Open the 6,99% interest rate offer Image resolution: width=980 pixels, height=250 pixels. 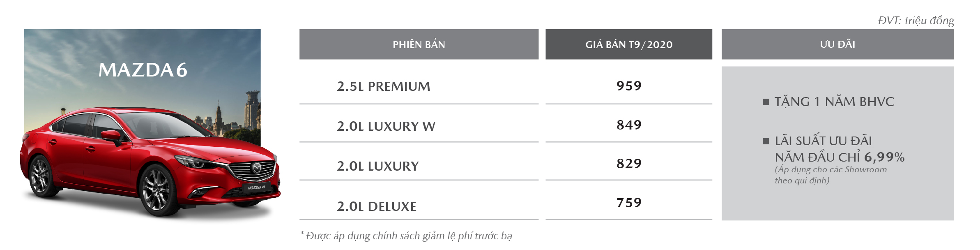tap(840, 149)
